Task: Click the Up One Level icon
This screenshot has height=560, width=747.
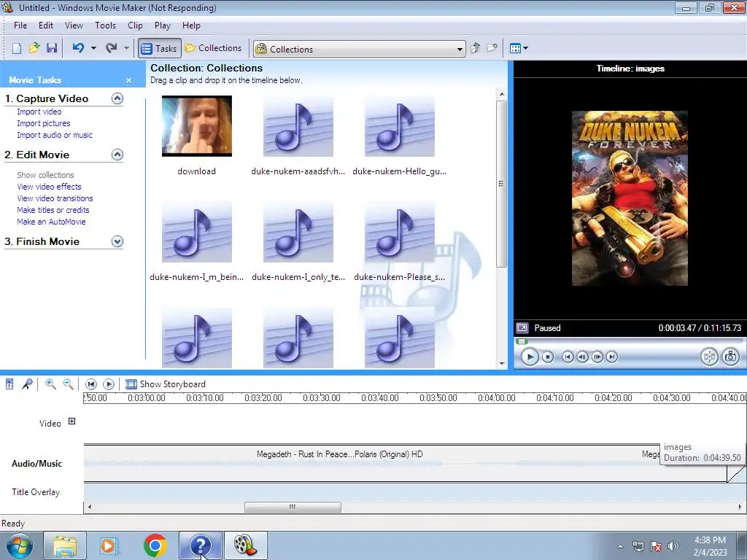Action: (x=475, y=48)
